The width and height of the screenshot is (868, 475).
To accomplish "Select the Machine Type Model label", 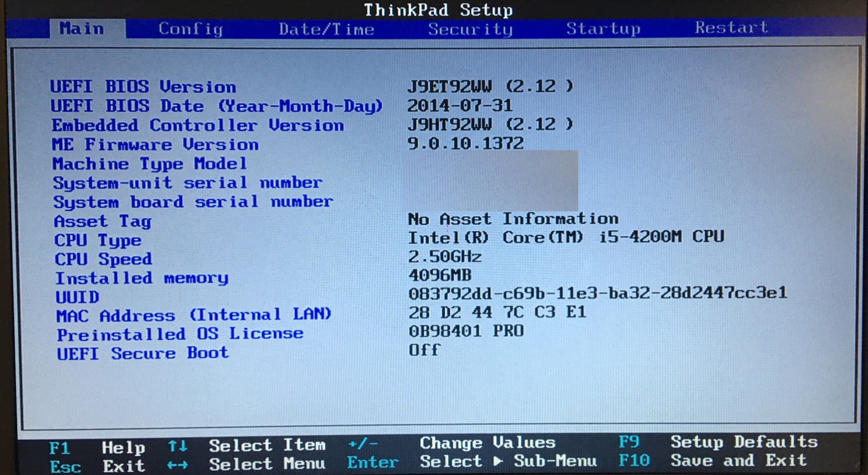I will tap(149, 163).
